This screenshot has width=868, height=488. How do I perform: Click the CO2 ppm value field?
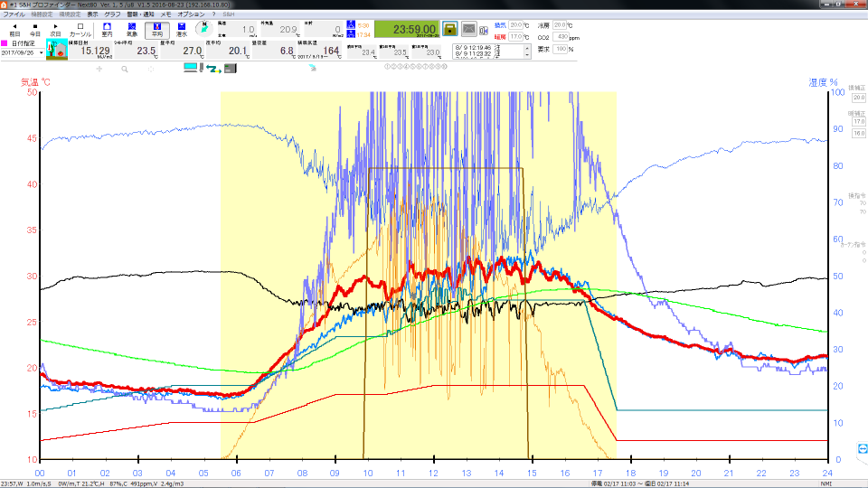click(562, 37)
